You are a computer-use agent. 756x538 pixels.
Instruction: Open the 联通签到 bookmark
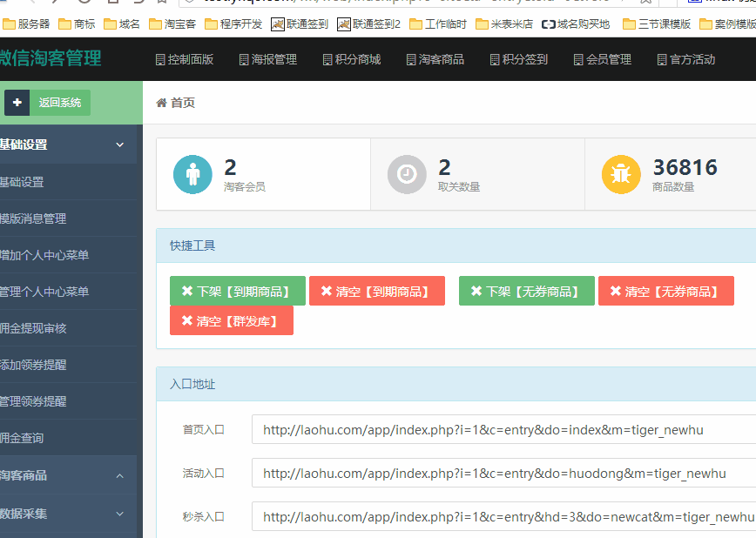click(301, 24)
